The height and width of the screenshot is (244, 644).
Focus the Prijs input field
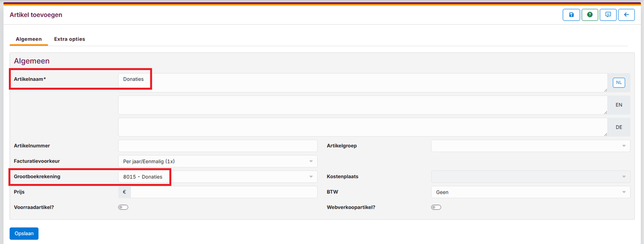pyautogui.click(x=223, y=192)
